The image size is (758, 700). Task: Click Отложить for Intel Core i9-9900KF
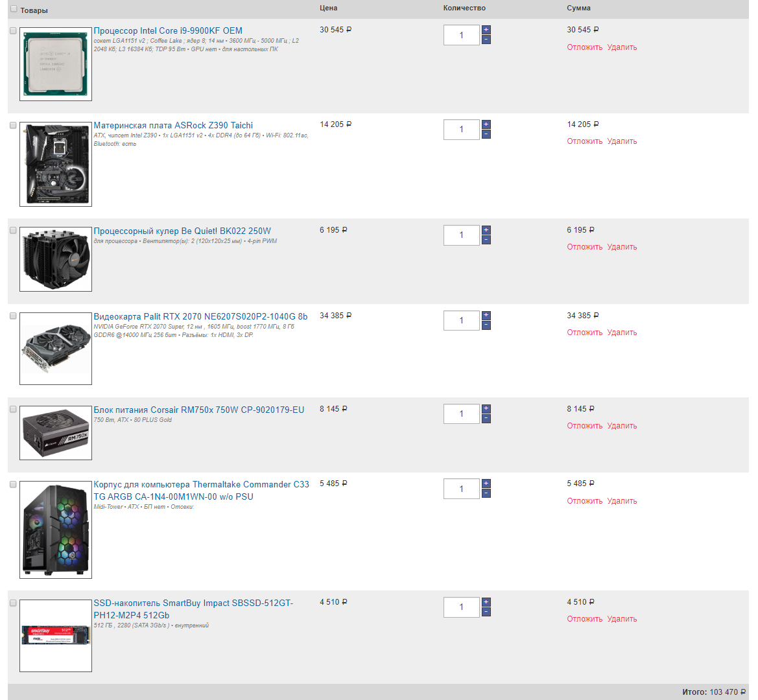[x=584, y=47]
